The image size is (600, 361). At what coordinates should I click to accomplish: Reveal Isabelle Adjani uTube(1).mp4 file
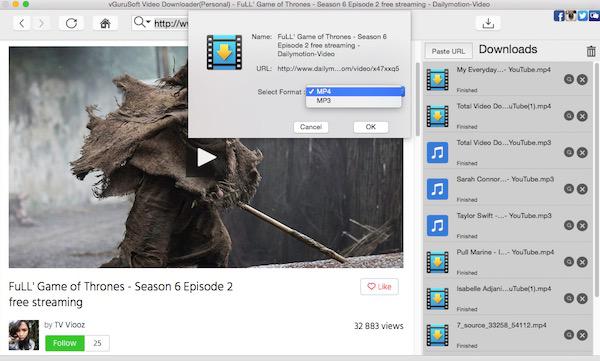click(569, 298)
